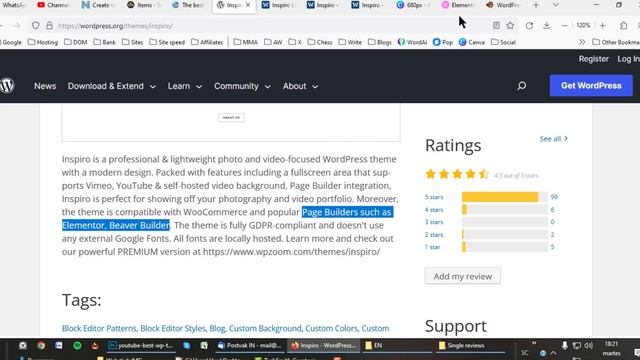
Task: Open the Firefox downloads arrow icon
Action: (x=547, y=25)
